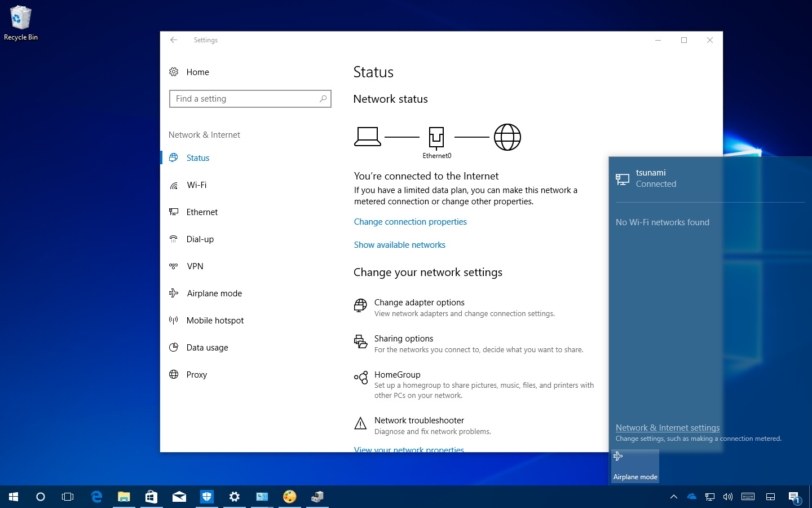
Task: Go back to Settings Home
Action: (197, 72)
